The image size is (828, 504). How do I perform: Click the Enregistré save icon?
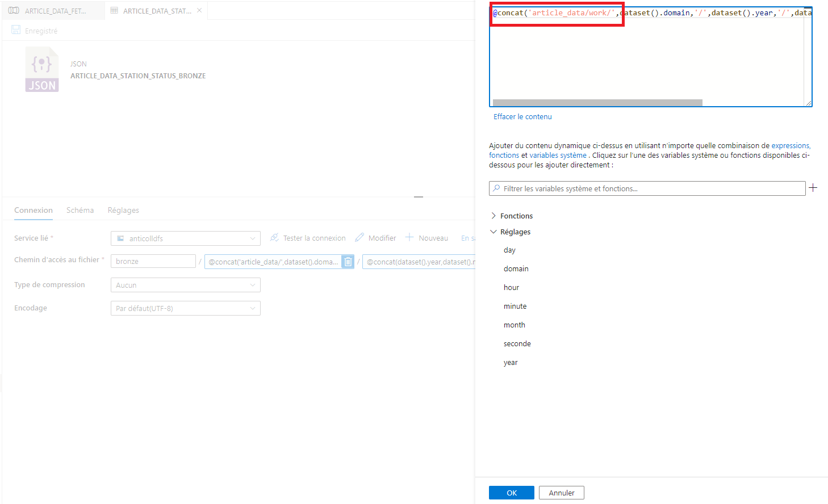point(16,31)
